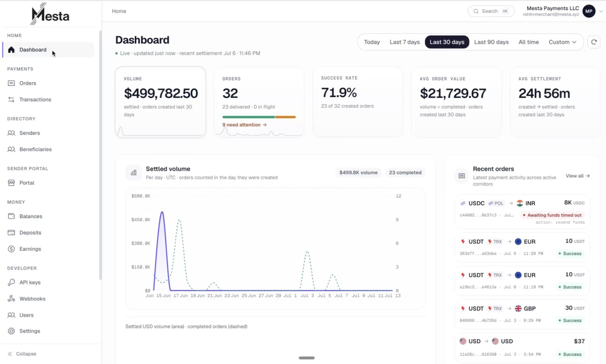Open the USD to USD $37 order

522,348
